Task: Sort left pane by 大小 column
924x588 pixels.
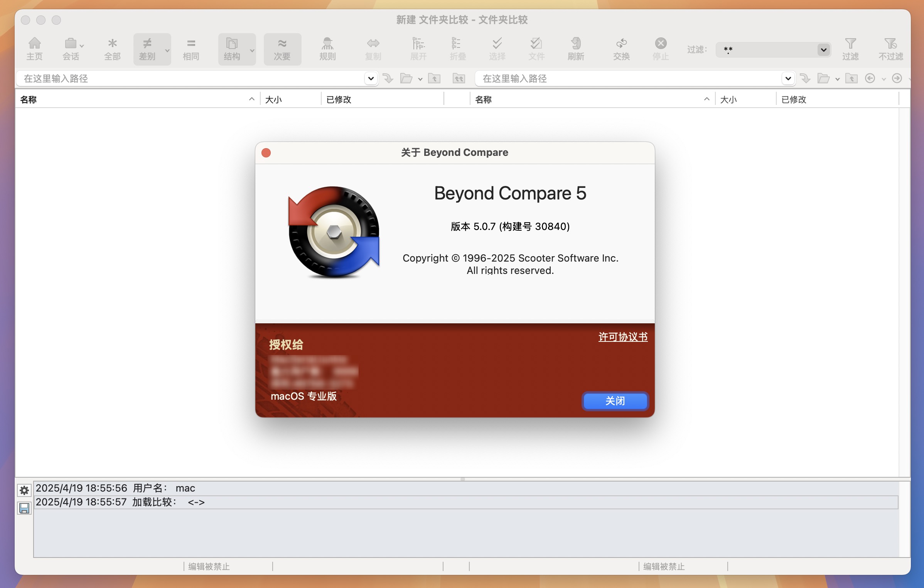Action: coord(291,100)
